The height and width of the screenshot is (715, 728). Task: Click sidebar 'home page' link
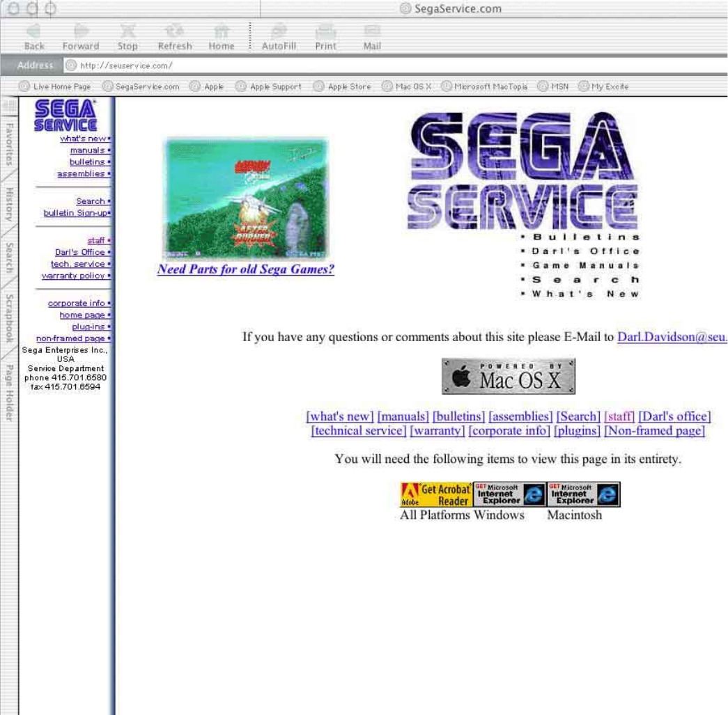click(84, 315)
